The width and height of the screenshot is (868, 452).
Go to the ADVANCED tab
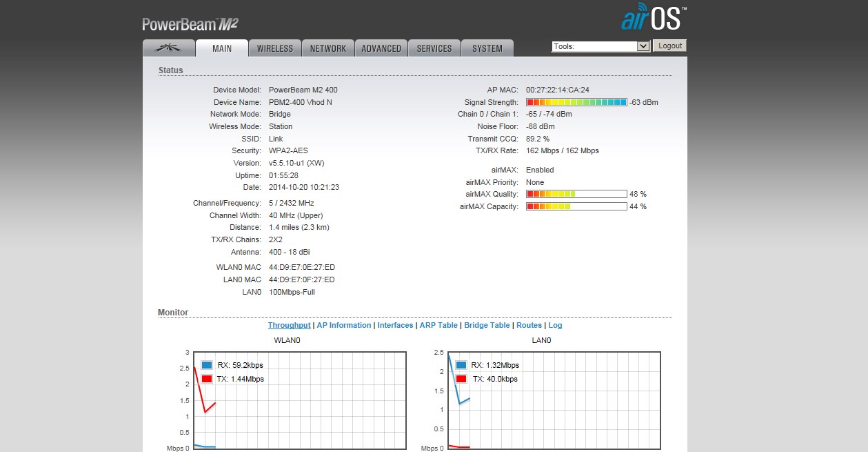381,48
